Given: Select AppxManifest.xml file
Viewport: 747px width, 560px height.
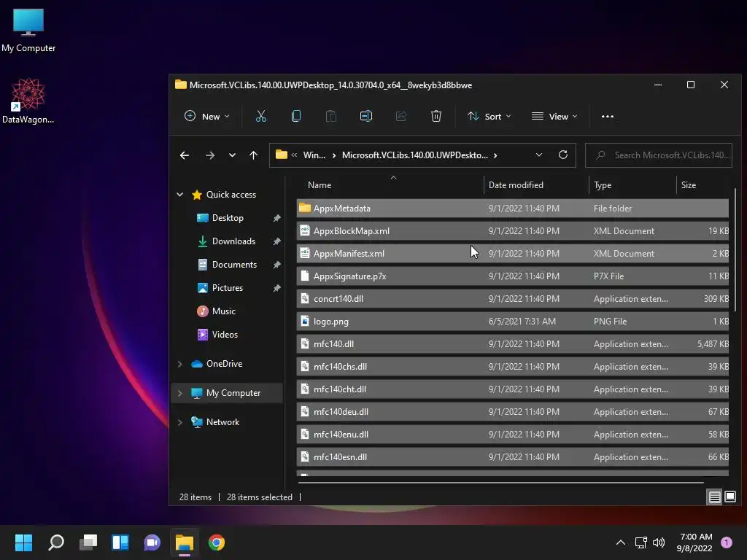Looking at the screenshot, I should pyautogui.click(x=513, y=253).
